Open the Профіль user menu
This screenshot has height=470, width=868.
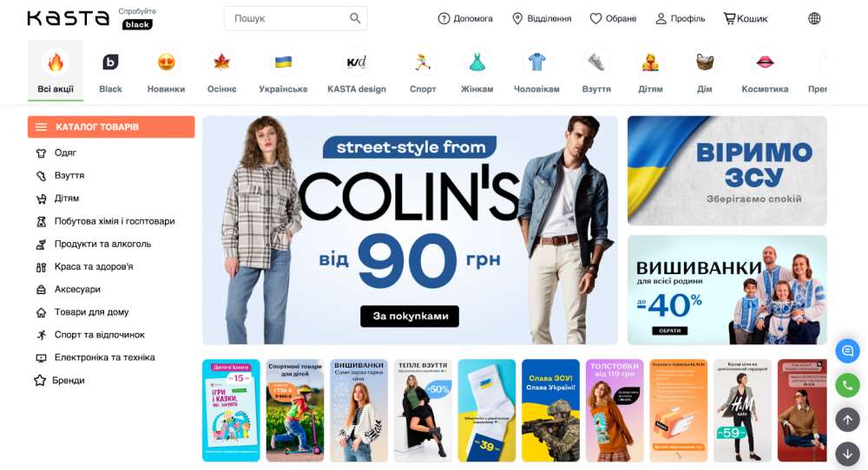[x=681, y=18]
